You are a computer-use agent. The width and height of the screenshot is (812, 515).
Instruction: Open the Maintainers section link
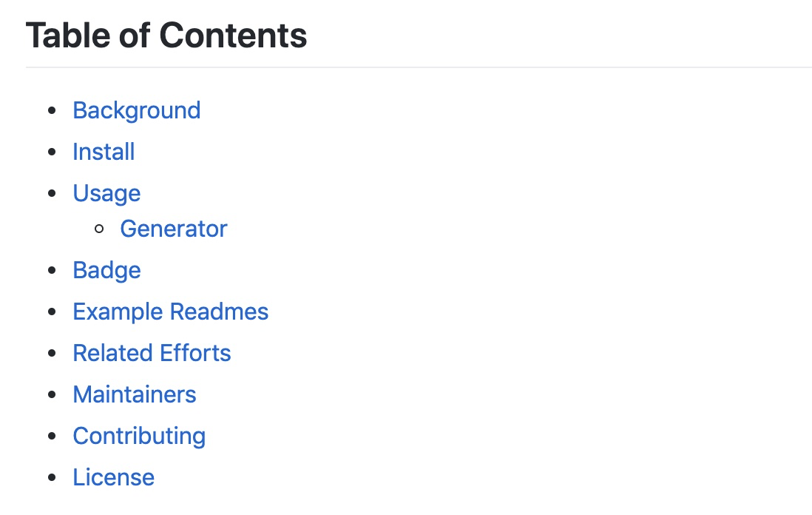tap(135, 394)
